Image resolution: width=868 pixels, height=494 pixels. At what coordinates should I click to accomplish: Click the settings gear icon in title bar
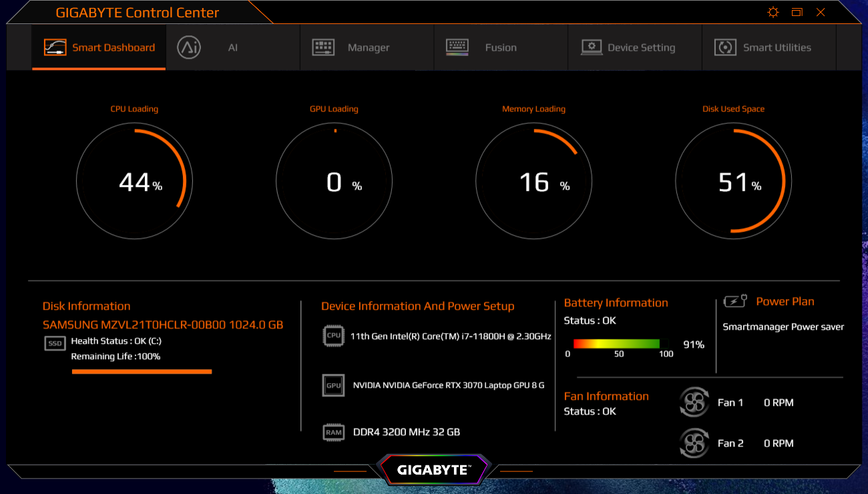coord(773,13)
